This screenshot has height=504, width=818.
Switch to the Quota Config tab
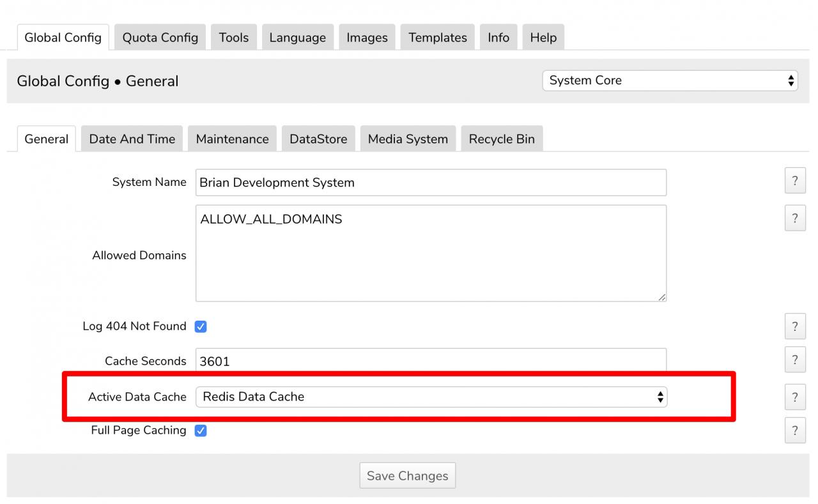pos(160,38)
